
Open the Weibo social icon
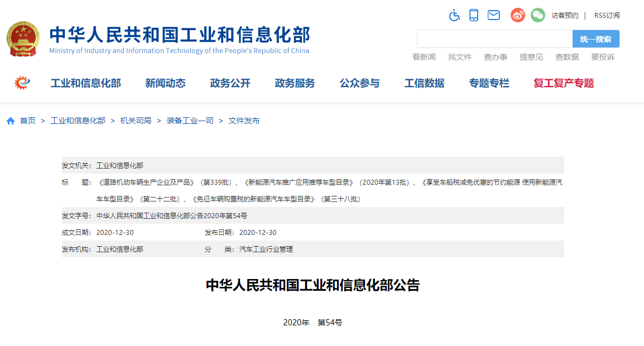click(518, 15)
